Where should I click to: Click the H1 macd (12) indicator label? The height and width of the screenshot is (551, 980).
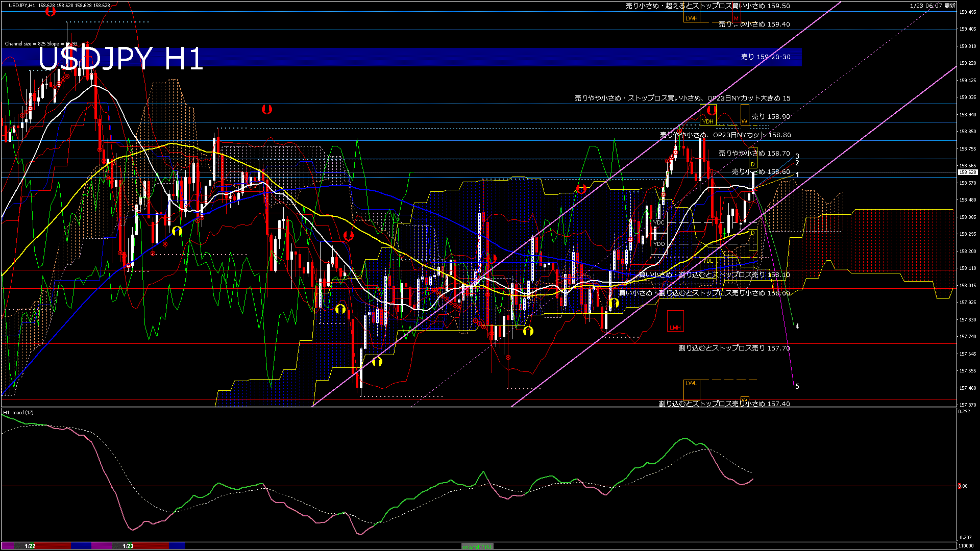pyautogui.click(x=18, y=412)
